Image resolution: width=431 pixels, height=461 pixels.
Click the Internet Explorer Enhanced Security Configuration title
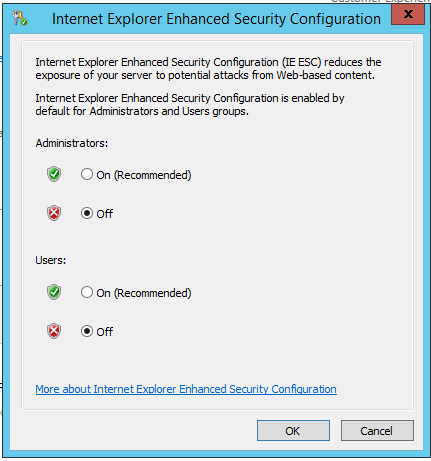point(216,19)
